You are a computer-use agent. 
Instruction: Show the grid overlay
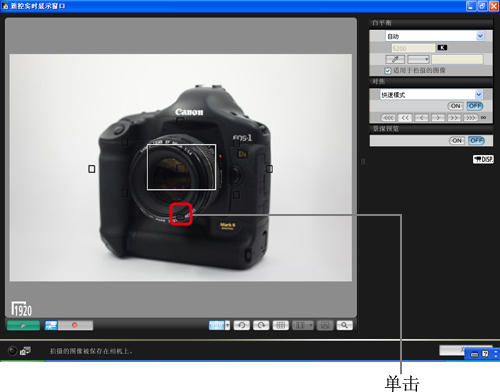tap(281, 325)
